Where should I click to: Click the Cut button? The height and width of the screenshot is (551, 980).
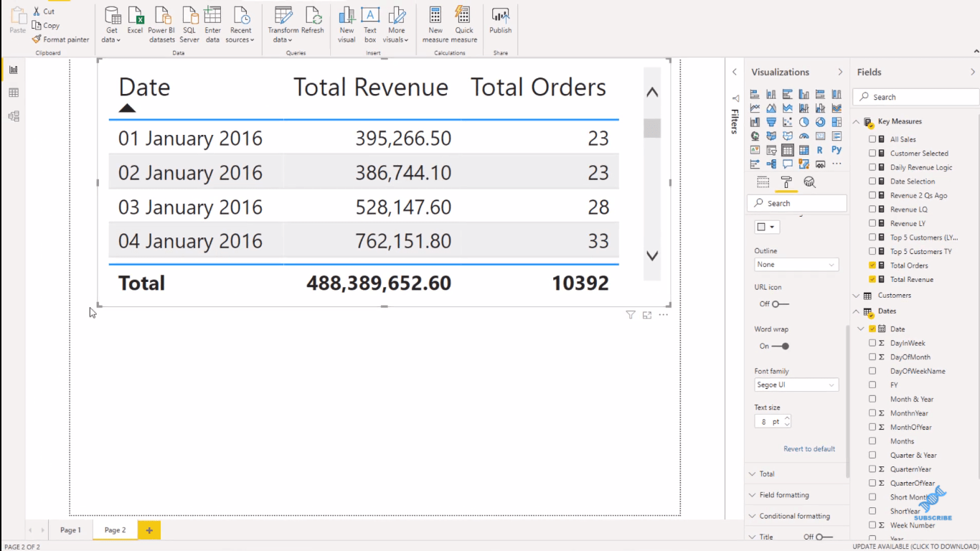click(44, 11)
